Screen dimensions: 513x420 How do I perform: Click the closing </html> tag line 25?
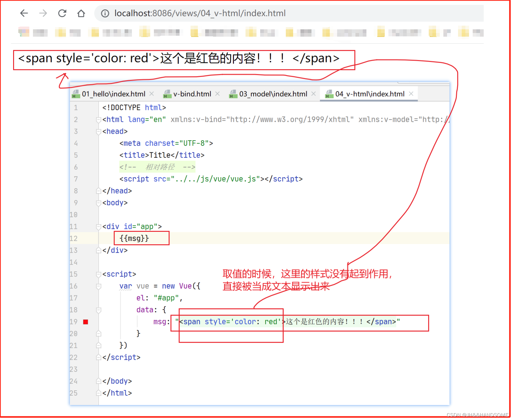117,393
